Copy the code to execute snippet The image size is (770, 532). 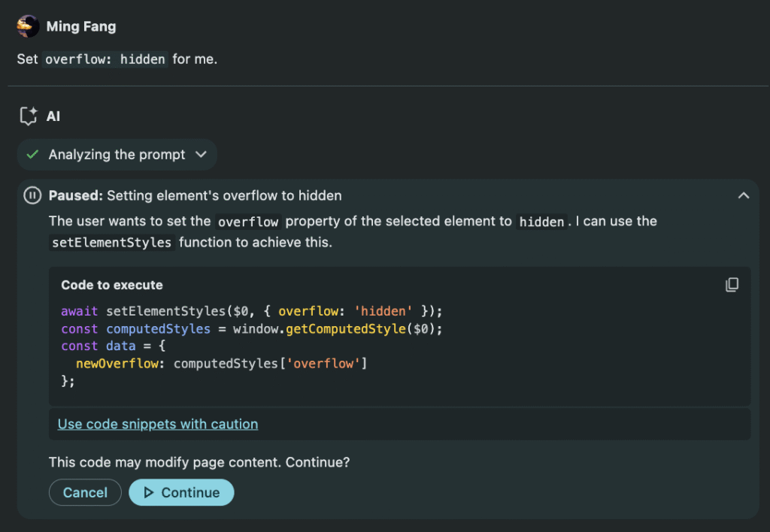point(732,285)
